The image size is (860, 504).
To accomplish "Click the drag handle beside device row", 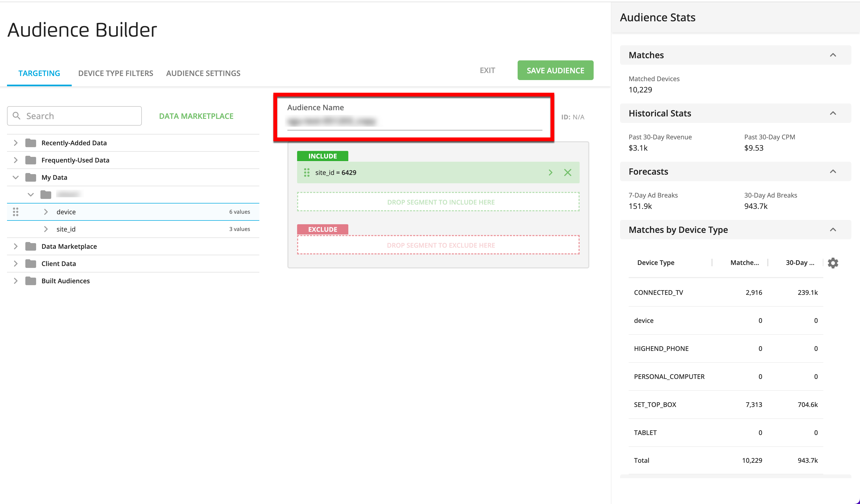I will pyautogui.click(x=15, y=212).
